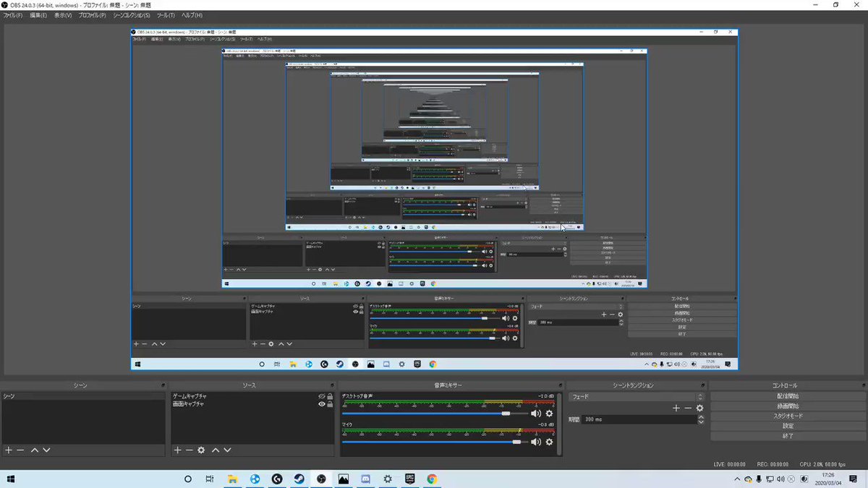
Task: Open the ファイル(F) menu
Action: [13, 15]
